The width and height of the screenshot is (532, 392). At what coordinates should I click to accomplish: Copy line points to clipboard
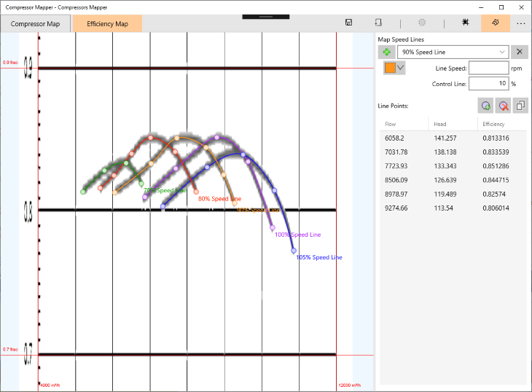[x=520, y=106]
